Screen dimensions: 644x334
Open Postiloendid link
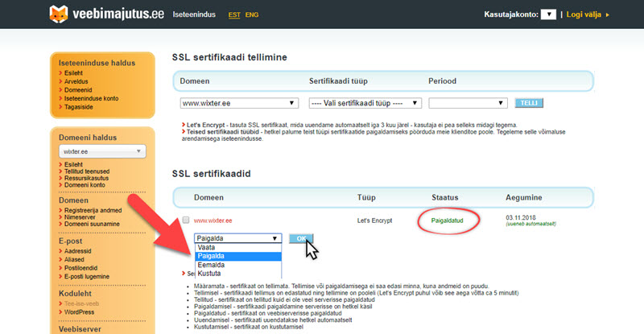pyautogui.click(x=80, y=268)
